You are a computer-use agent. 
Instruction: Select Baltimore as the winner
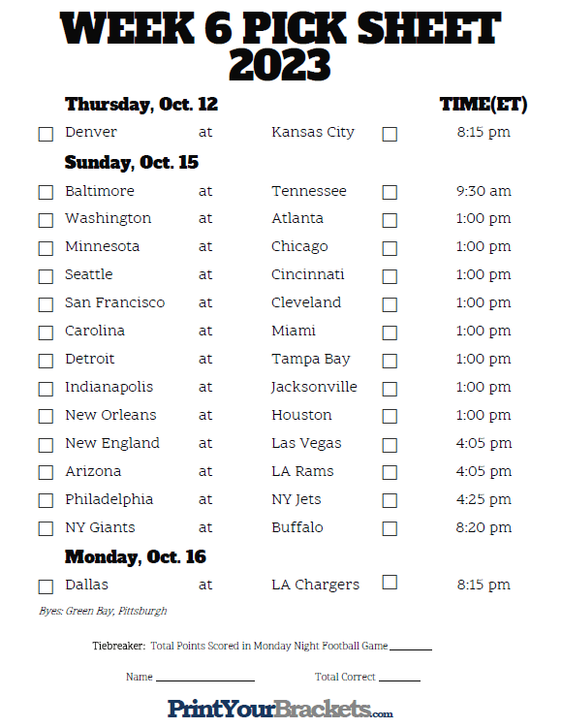tap(46, 192)
